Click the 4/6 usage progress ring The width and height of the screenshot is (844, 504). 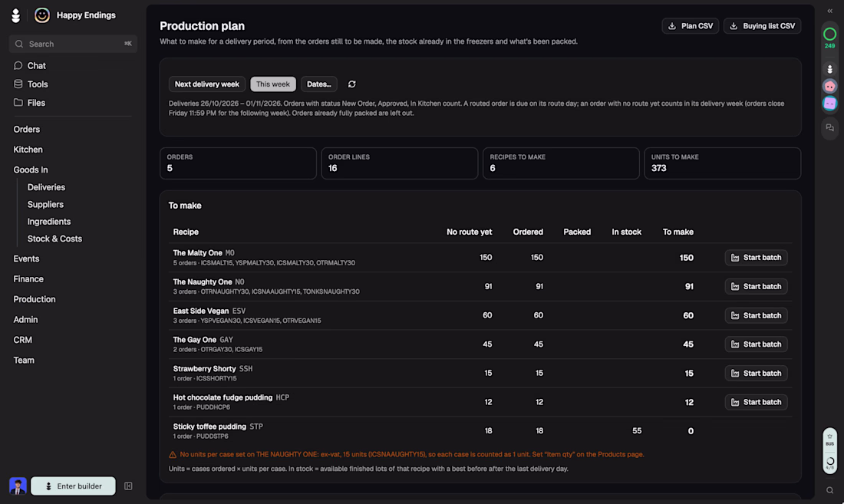tap(830, 463)
